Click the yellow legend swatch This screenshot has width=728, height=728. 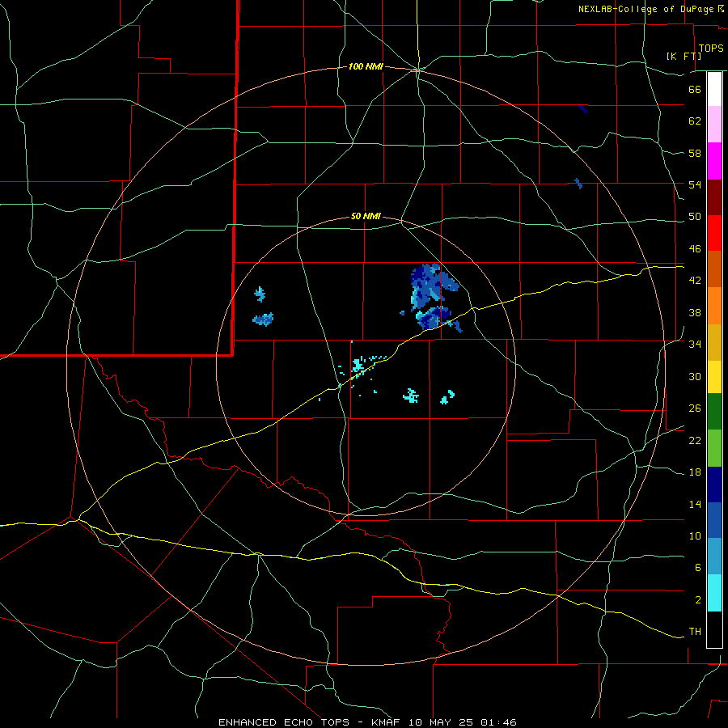pos(714,377)
